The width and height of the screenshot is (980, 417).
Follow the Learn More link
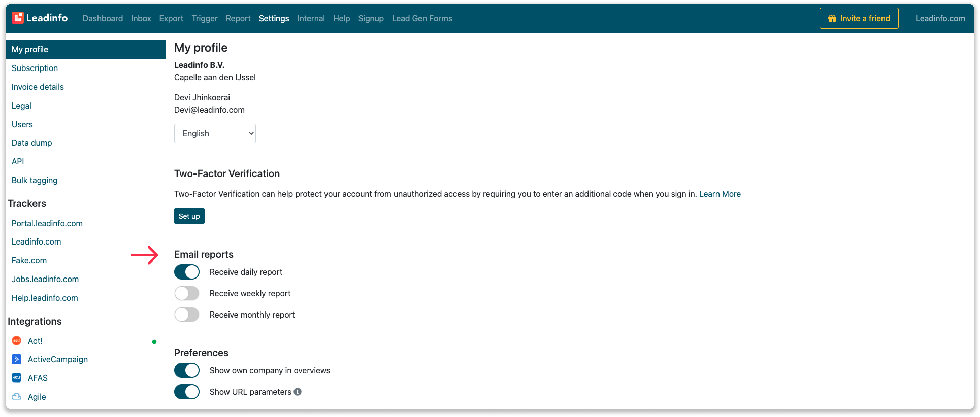[720, 194]
